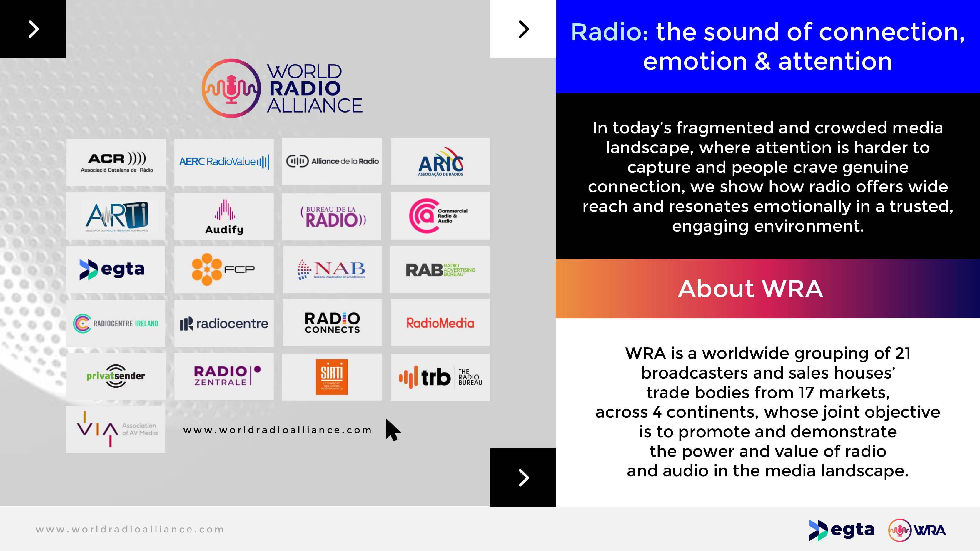Viewport: 980px width, 551px height.
Task: Click the Radio Connects logo tile
Action: (332, 323)
